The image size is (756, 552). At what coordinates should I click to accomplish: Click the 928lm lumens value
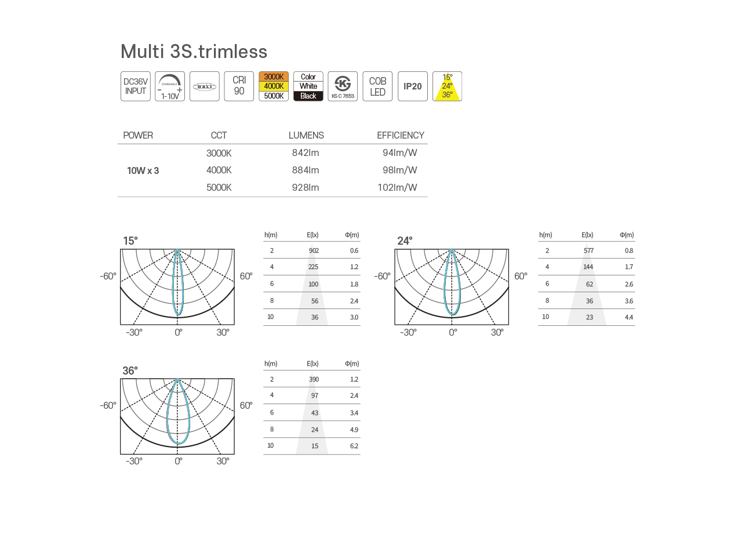pos(306,187)
